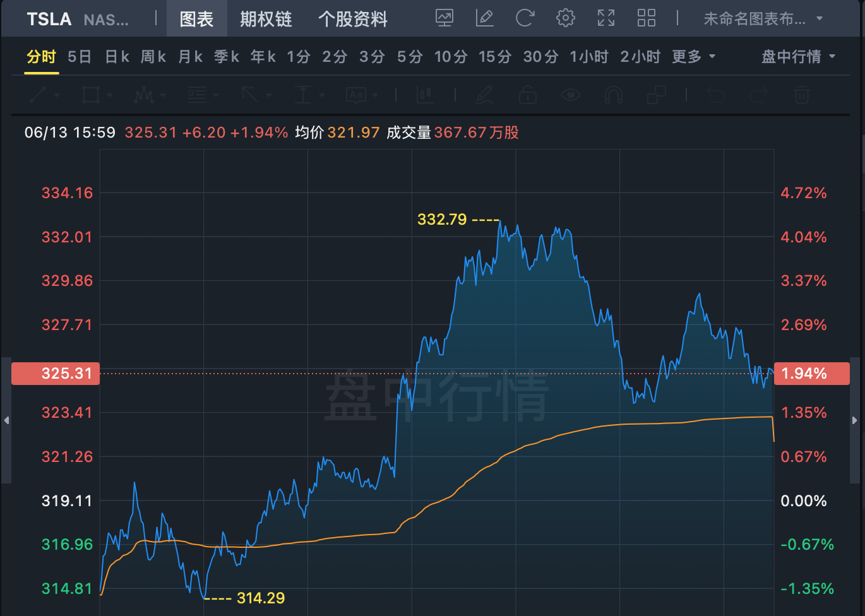Switch to the 期权链 tab

pyautogui.click(x=266, y=19)
